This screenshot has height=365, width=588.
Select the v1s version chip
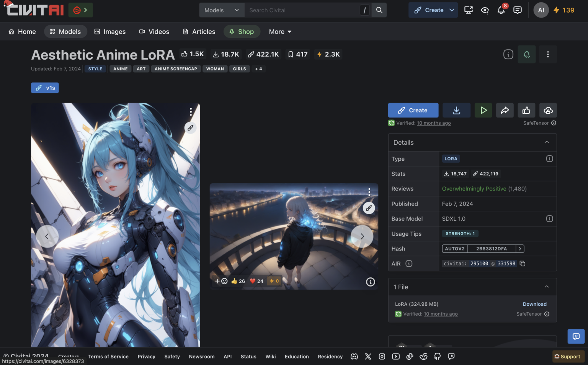(45, 88)
